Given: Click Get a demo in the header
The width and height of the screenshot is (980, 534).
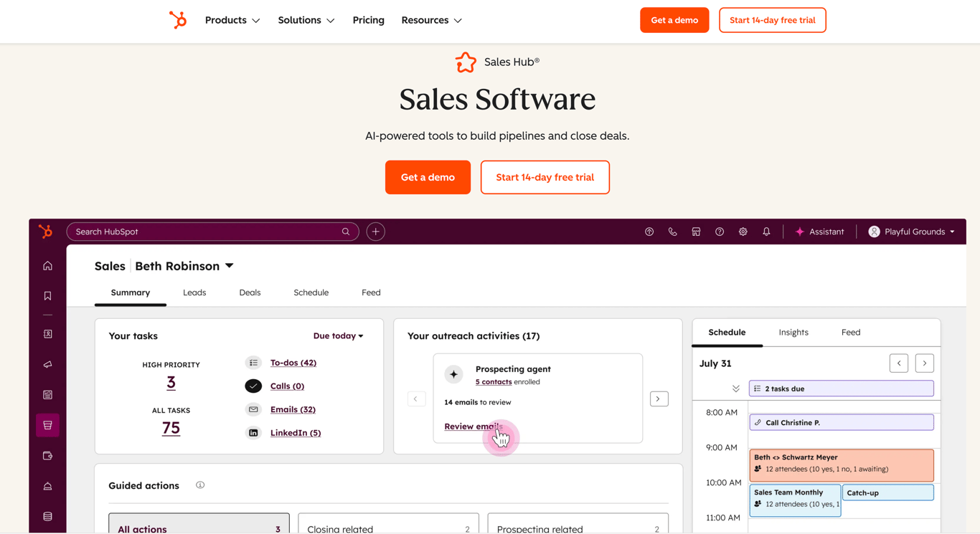Looking at the screenshot, I should (x=674, y=20).
